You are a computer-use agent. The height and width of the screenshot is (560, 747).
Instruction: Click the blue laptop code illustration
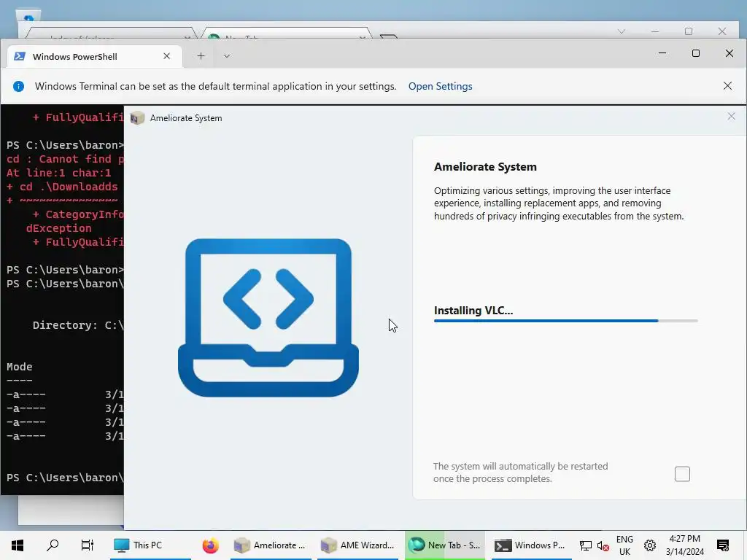click(268, 318)
